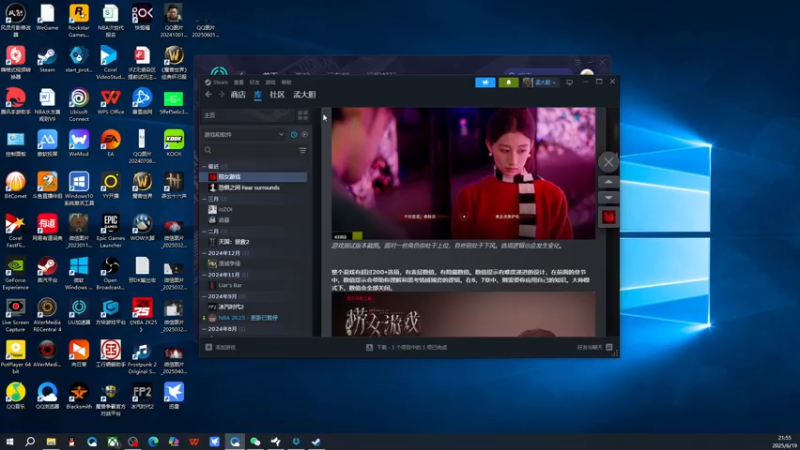Open the GeForce Experience desktop shortcut
Viewport: 800px width, 450px height.
click(x=15, y=273)
